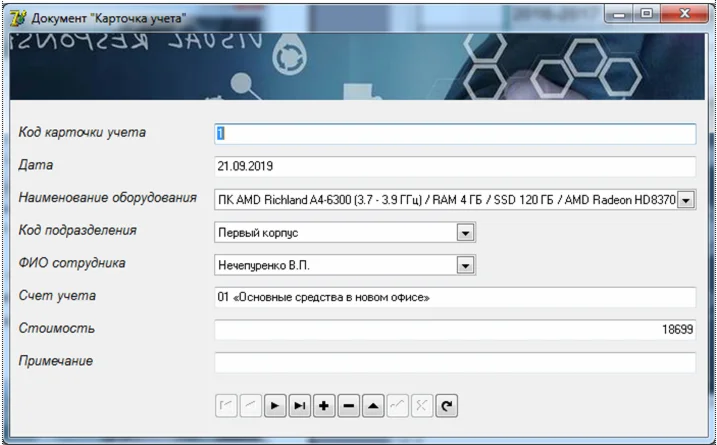The width and height of the screenshot is (717, 445).
Task: Open the Код подразделения dropdown arrow
Action: click(466, 233)
